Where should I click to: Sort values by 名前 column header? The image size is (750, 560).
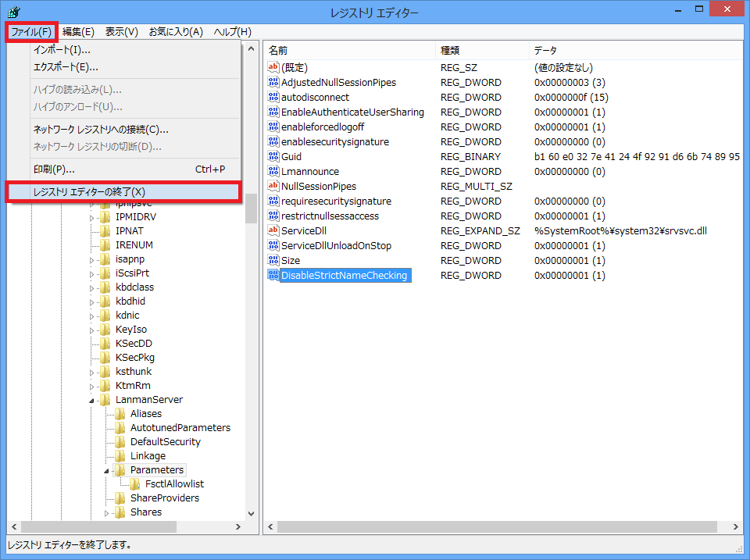[348, 50]
